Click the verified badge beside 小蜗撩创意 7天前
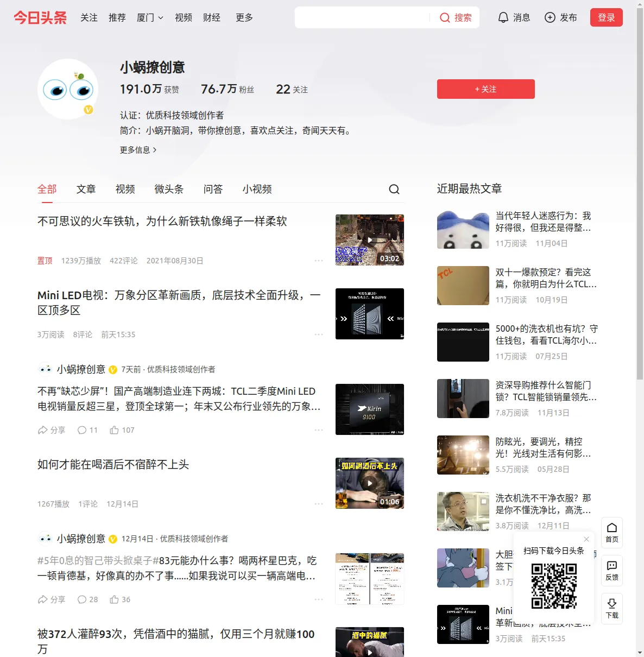This screenshot has width=644, height=657. point(113,370)
